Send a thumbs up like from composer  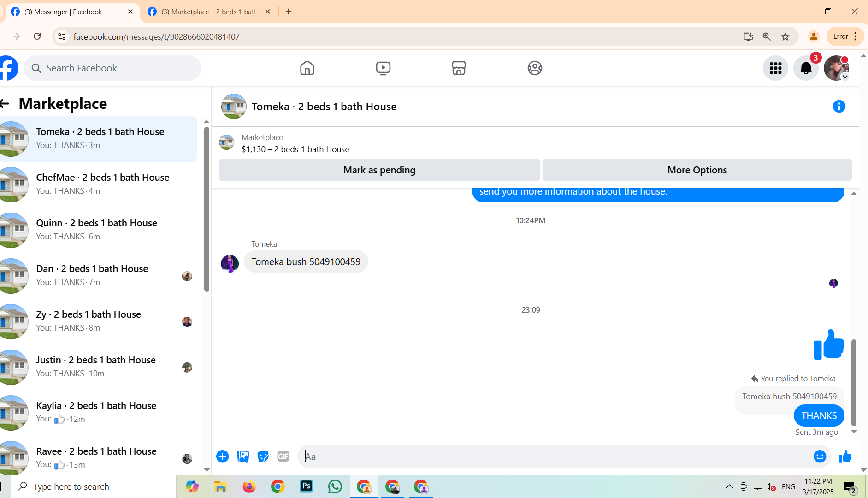845,456
